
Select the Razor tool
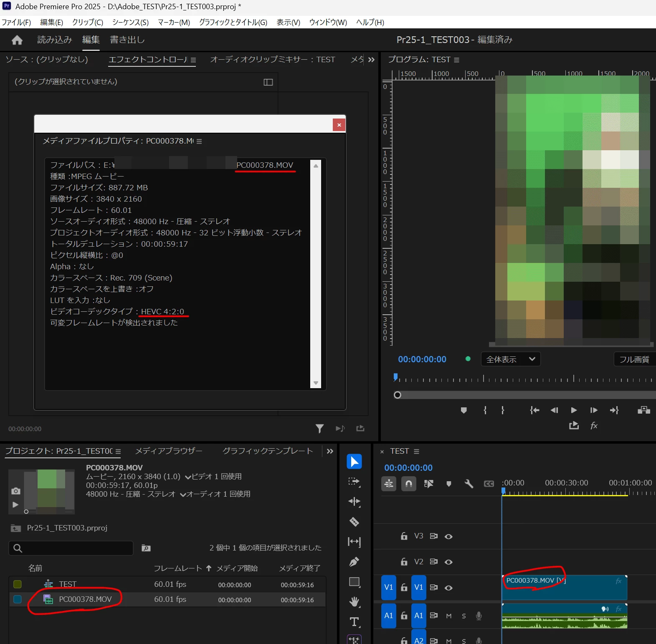tap(354, 522)
